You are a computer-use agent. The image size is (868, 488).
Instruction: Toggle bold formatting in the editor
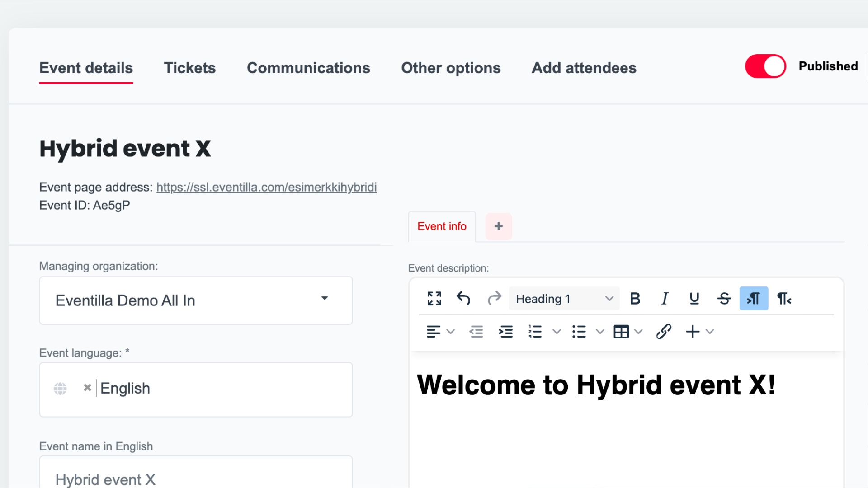[635, 298]
